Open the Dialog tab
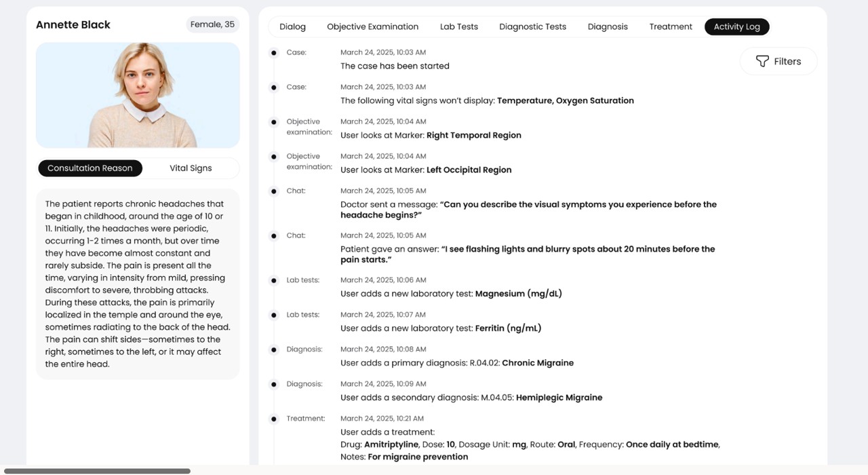 292,26
